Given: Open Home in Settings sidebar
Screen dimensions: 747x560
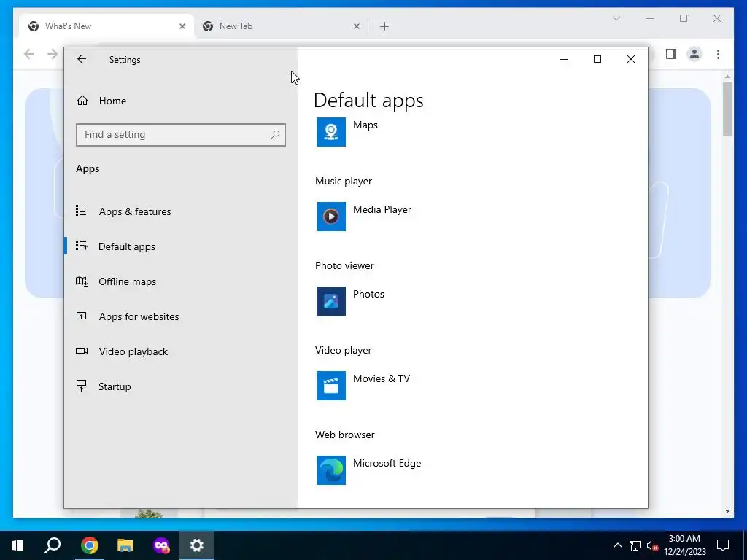Looking at the screenshot, I should (112, 101).
